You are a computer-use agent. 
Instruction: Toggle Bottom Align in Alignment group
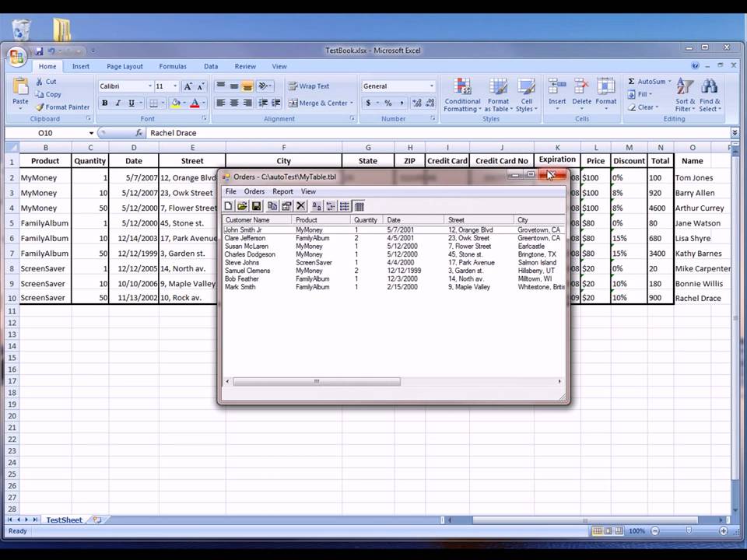tap(247, 86)
